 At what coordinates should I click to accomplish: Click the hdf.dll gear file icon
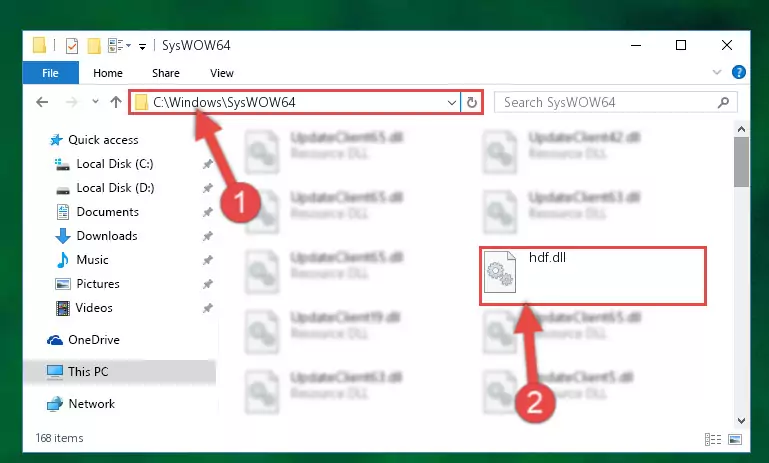[x=500, y=272]
